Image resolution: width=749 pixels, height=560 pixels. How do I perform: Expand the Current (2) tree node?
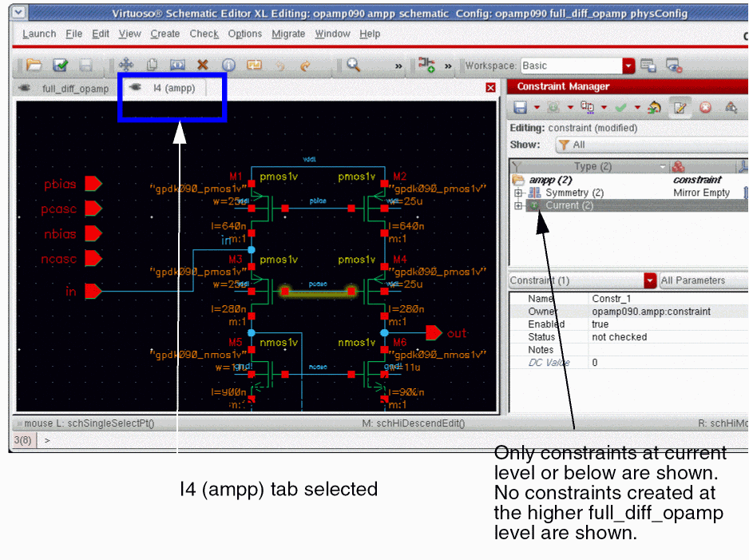518,206
